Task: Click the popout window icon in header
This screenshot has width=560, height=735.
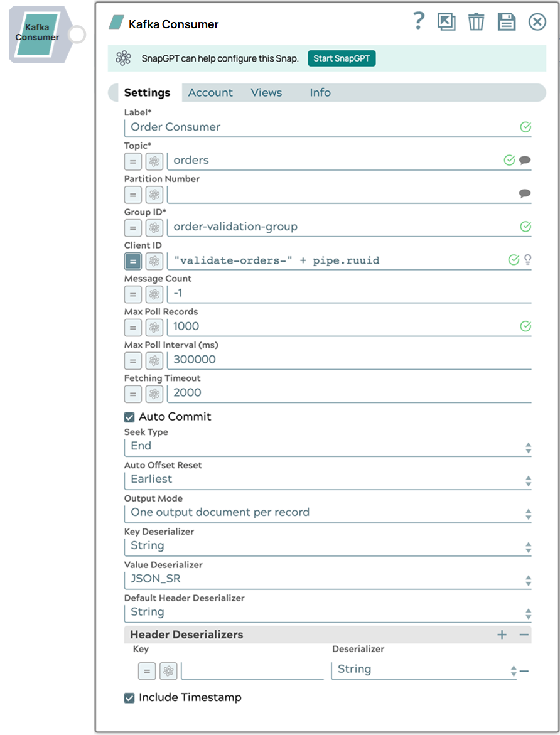Action: 446,22
